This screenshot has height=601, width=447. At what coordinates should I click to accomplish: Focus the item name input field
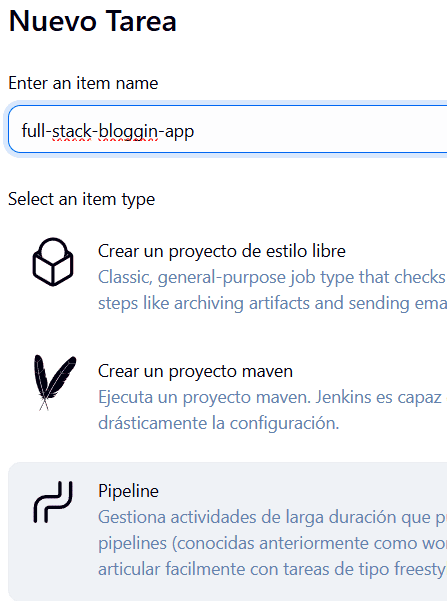click(227, 130)
